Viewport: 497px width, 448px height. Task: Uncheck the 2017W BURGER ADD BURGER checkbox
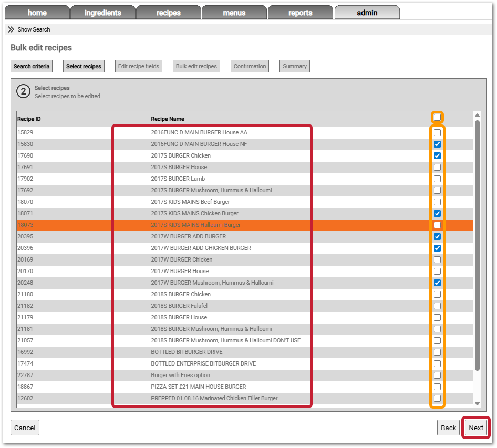tap(437, 237)
